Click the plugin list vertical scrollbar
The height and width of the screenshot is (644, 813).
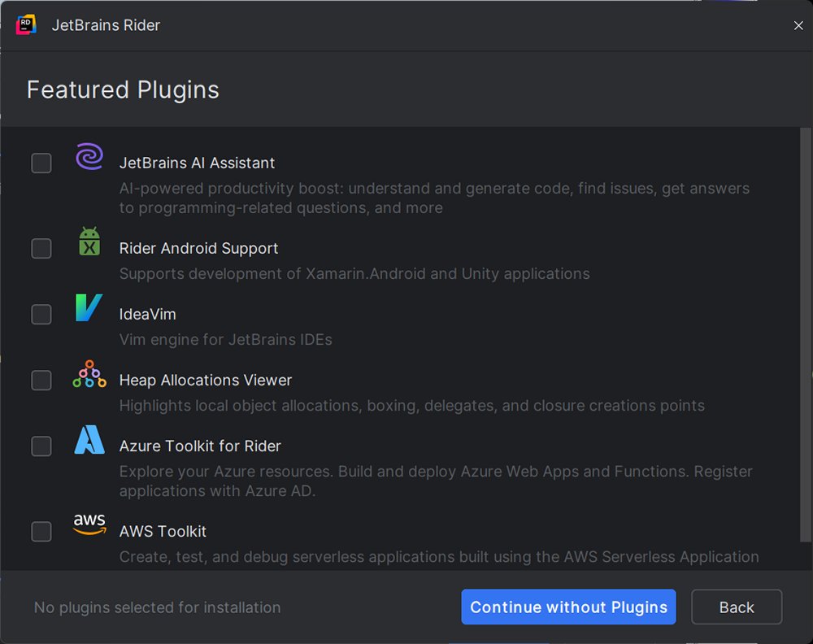(x=806, y=333)
